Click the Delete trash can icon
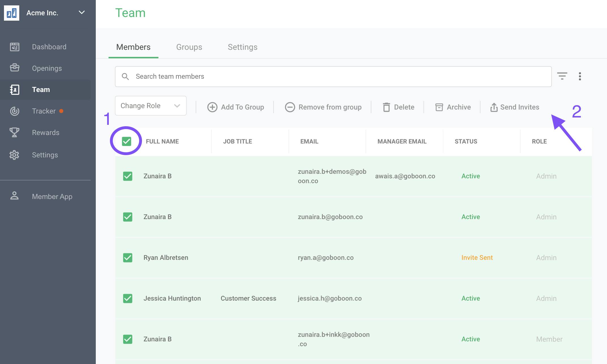 pos(386,107)
